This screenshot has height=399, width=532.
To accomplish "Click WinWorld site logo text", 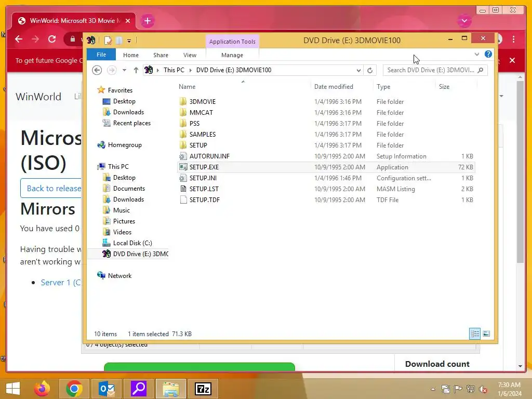I will coord(38,97).
